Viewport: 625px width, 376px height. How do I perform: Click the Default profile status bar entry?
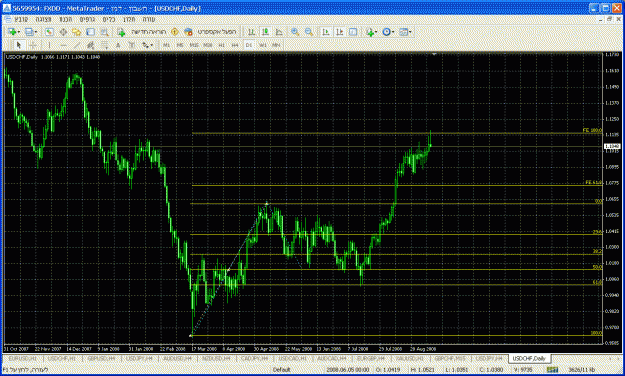[x=281, y=370]
